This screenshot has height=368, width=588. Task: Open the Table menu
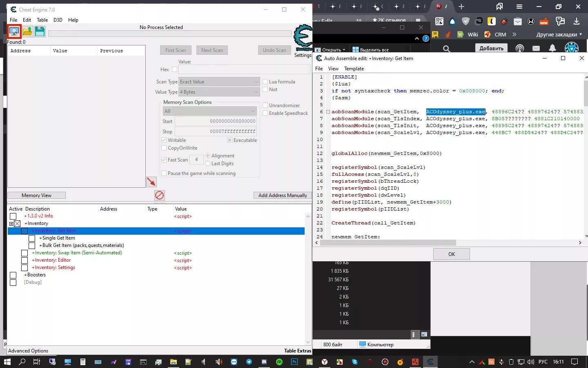(42, 20)
